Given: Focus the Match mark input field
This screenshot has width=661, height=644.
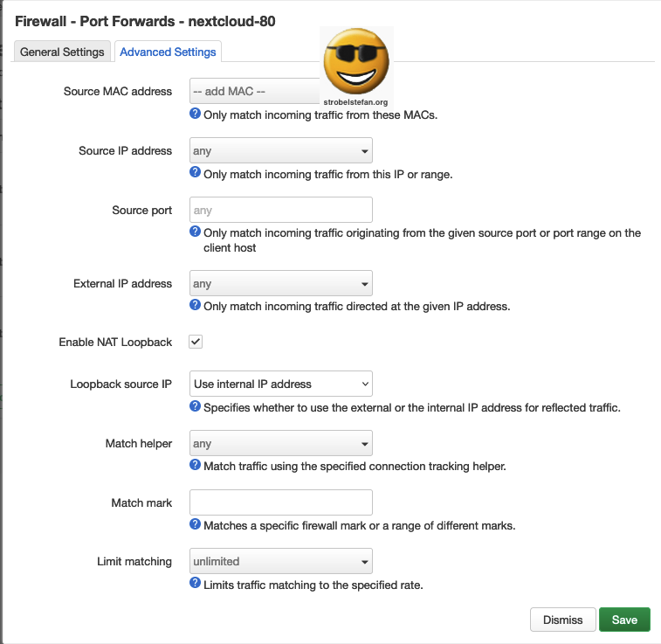Looking at the screenshot, I should pyautogui.click(x=281, y=502).
